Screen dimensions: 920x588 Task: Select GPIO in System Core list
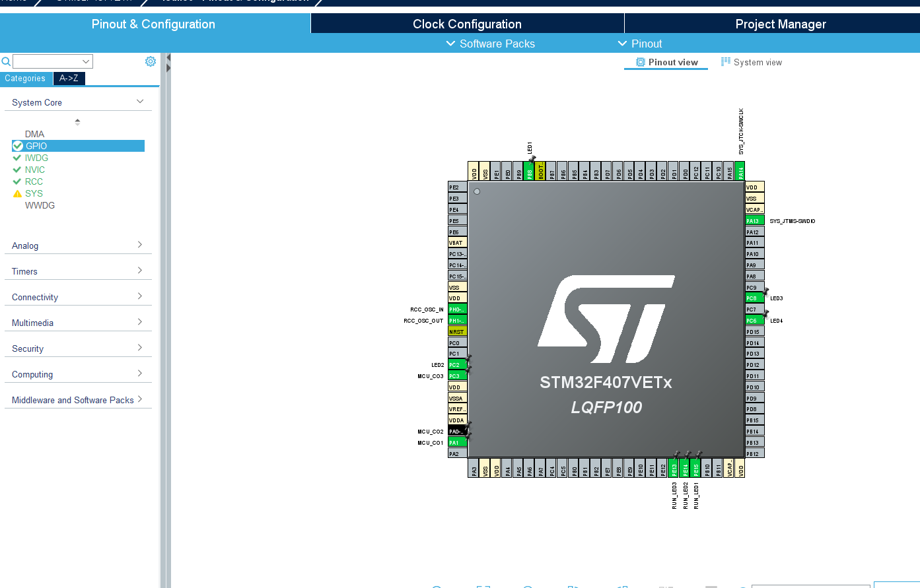78,146
